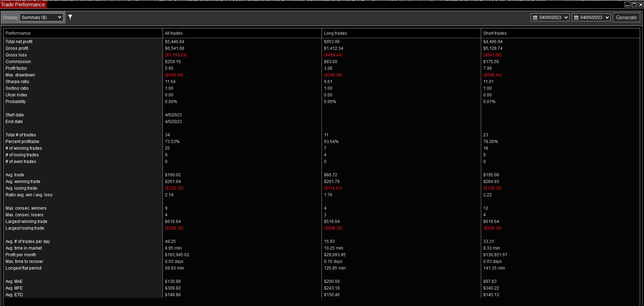
Task: Select long trades drawdown ($300.08)
Action: [333, 75]
